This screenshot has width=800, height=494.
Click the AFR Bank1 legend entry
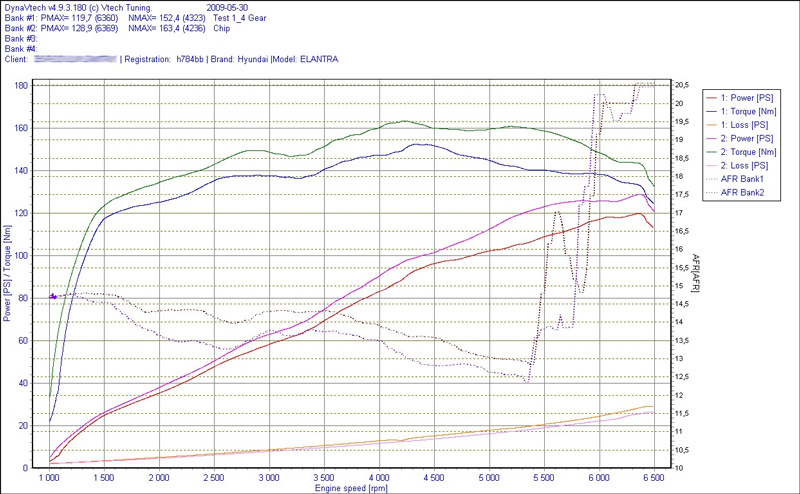pos(743,178)
